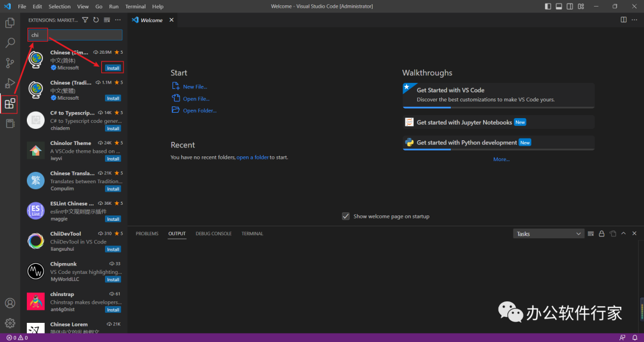The height and width of the screenshot is (342, 644).
Task: Select the Welcome editor tab
Action: point(153,20)
